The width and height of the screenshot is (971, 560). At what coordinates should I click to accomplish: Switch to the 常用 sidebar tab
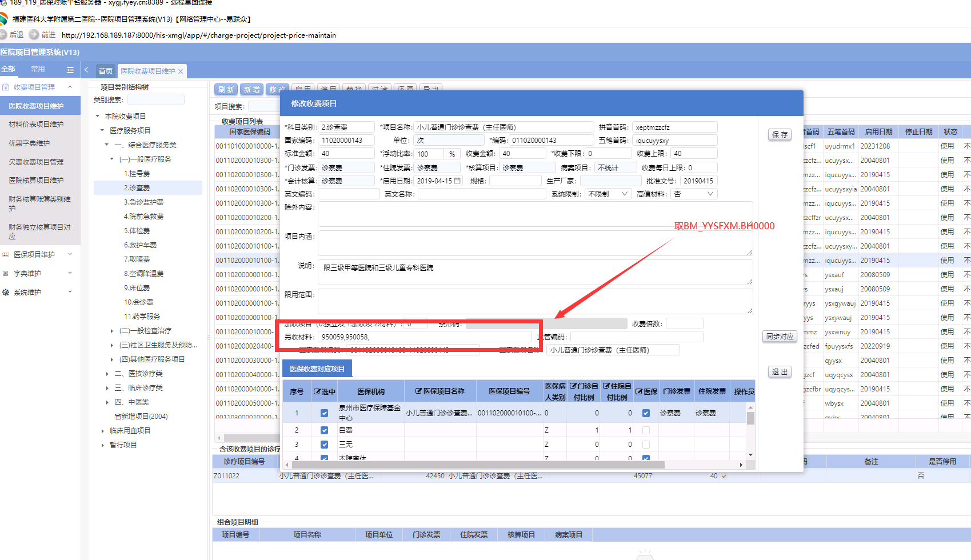pos(38,69)
